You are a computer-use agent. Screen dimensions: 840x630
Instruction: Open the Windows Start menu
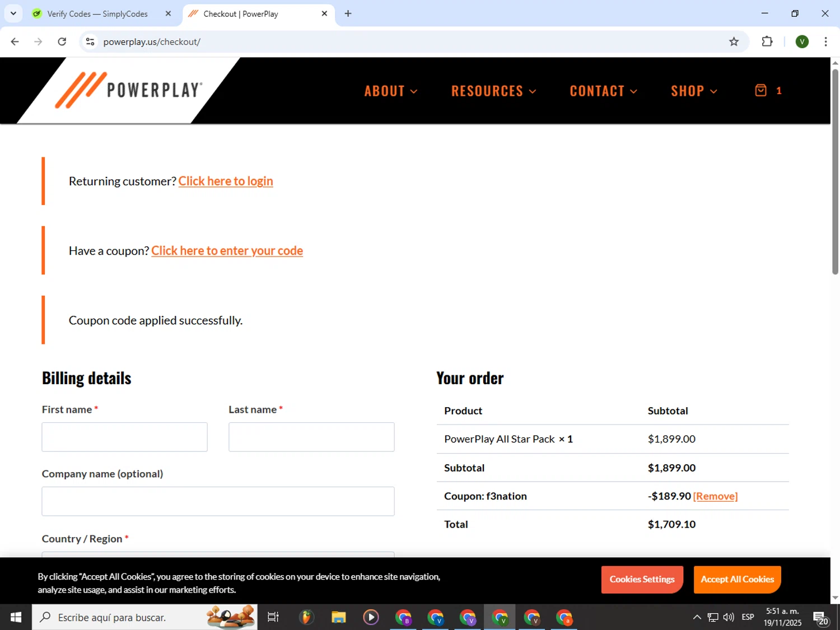[x=16, y=617]
